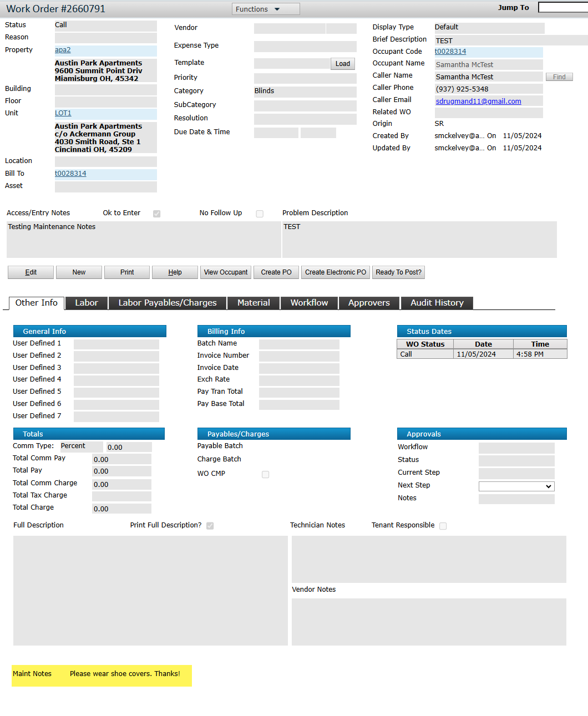Toggle the WO CMP checkbox
Viewport: 588px width, 716px height.
pos(266,474)
